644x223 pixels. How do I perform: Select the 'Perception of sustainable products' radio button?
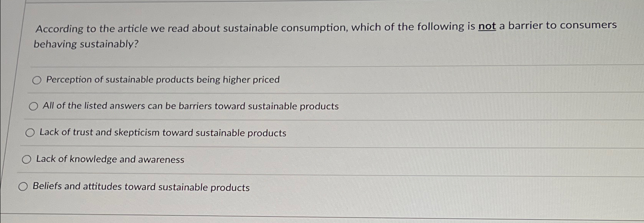pos(37,80)
